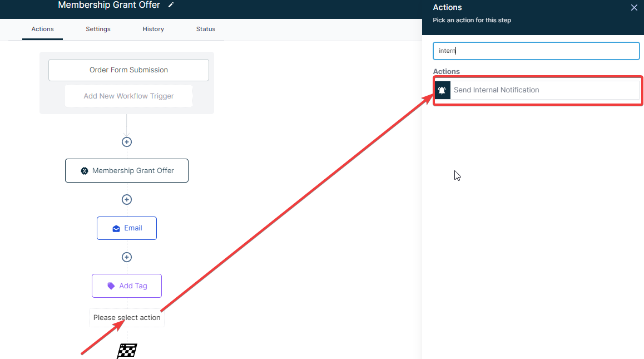
Task: Open the Membership Grant Offer step
Action: (x=126, y=171)
